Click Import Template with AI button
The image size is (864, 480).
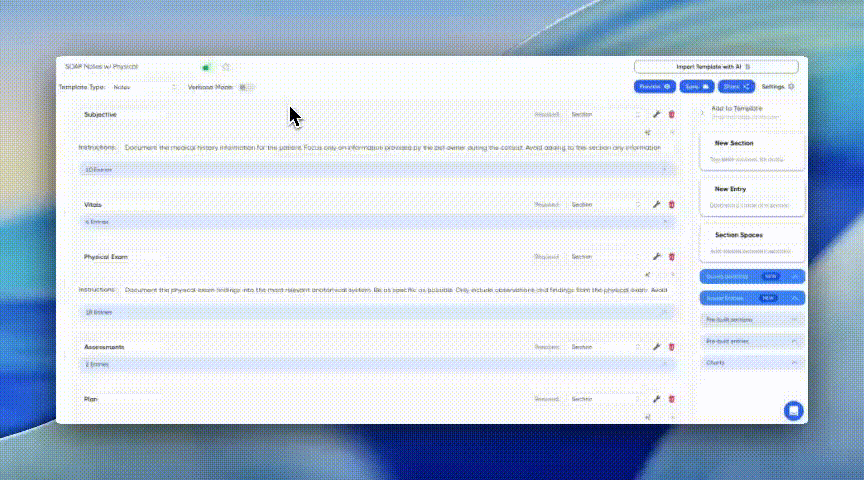716,67
